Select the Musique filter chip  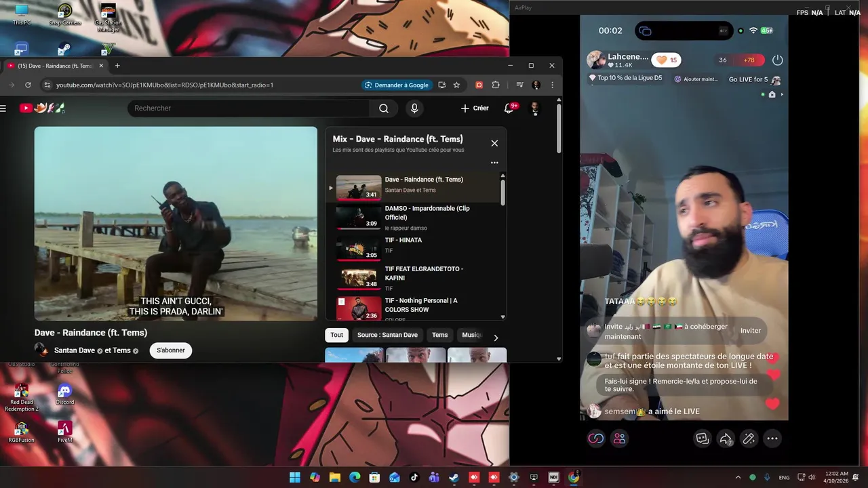click(x=470, y=335)
